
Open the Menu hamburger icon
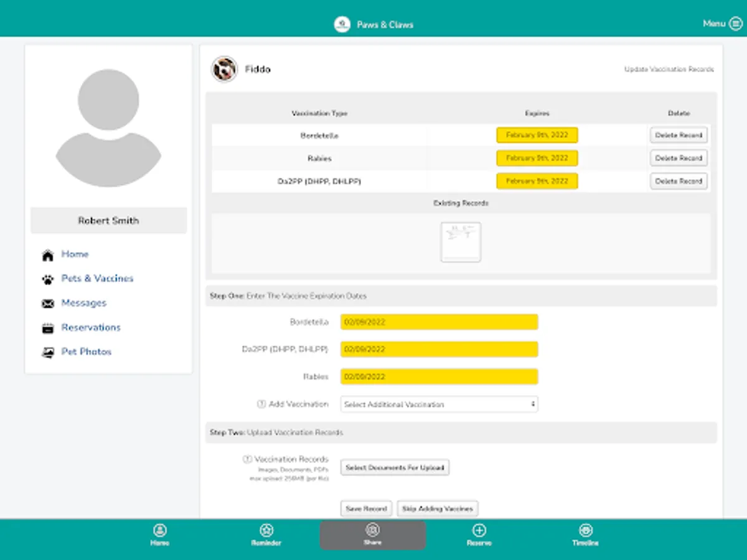click(x=735, y=24)
